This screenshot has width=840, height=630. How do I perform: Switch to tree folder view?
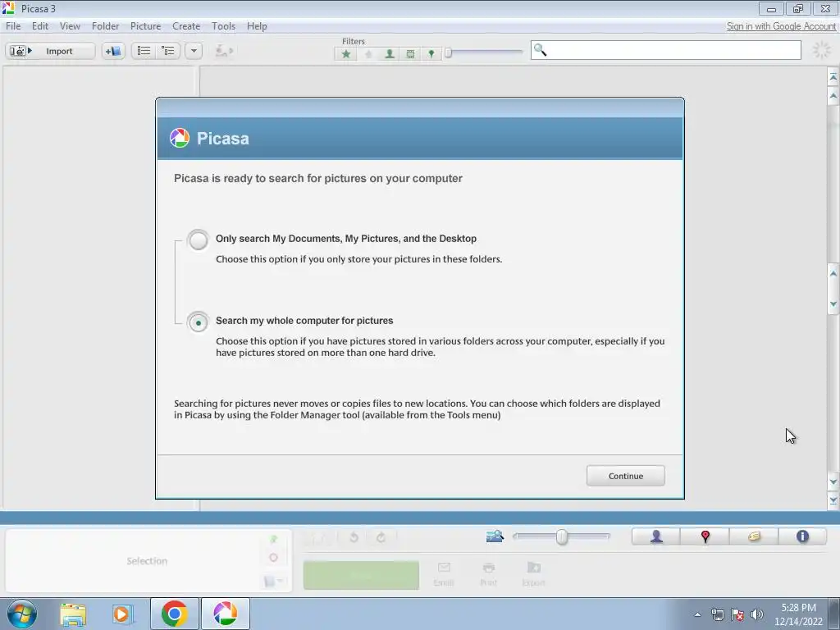point(168,51)
